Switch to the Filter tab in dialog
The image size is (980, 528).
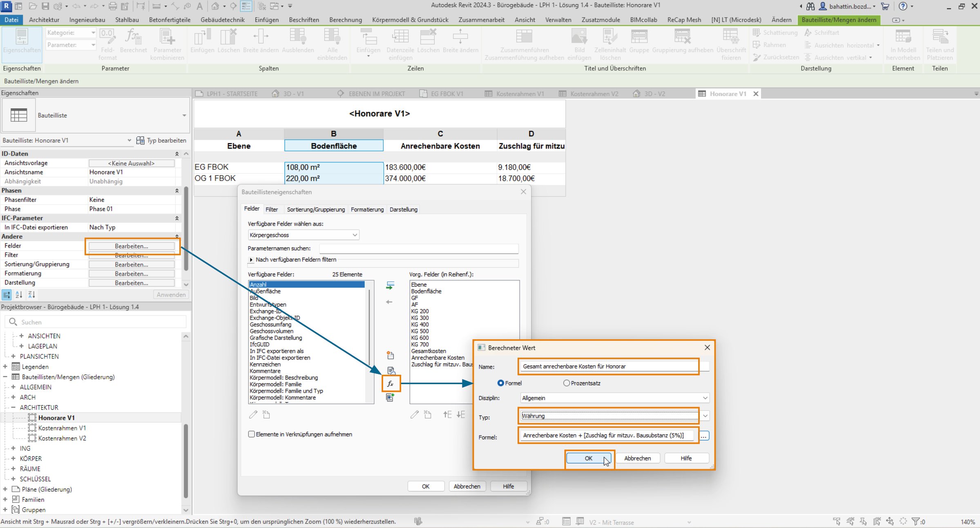(x=272, y=209)
